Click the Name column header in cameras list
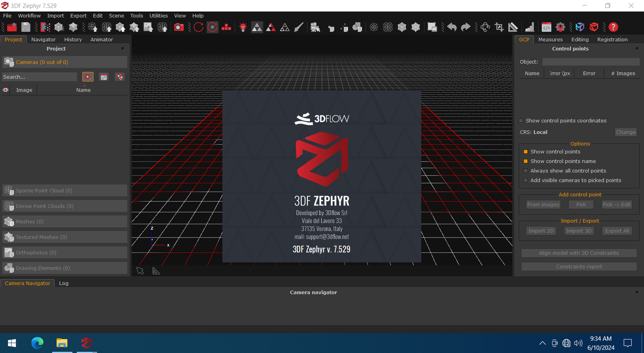 (83, 90)
